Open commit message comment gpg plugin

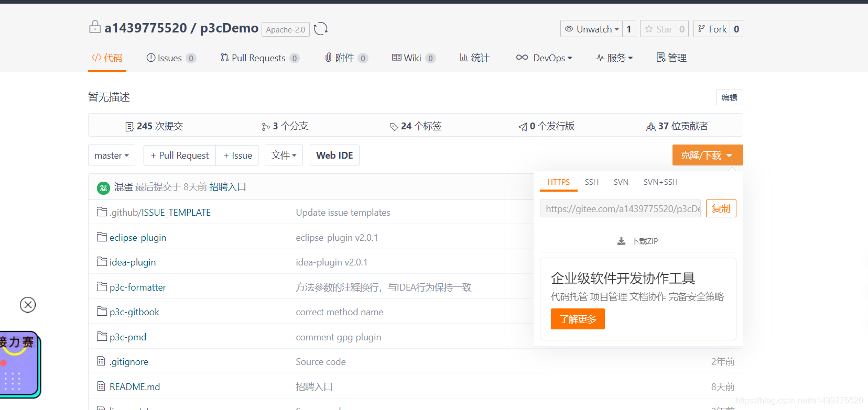click(338, 337)
